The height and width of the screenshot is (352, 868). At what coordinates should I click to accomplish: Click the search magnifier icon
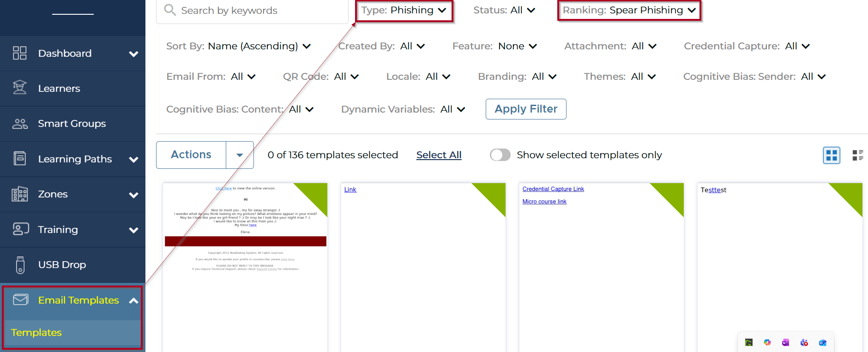pyautogui.click(x=170, y=10)
